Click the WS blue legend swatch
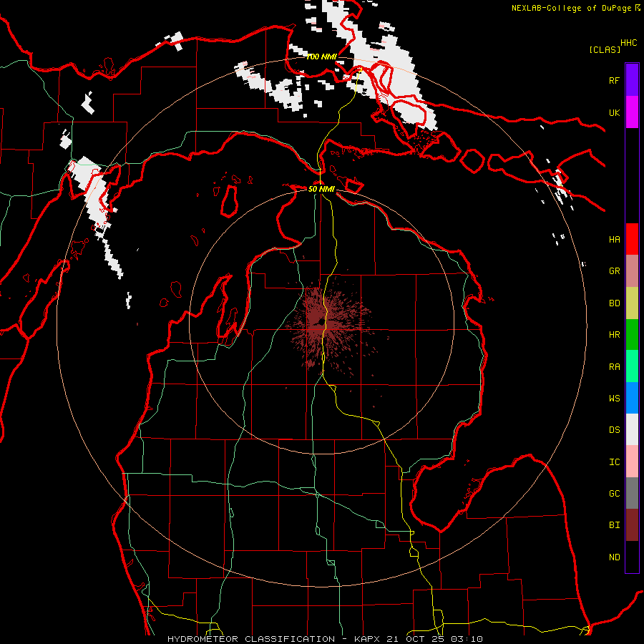Screen dimensions: 644x644 632,398
